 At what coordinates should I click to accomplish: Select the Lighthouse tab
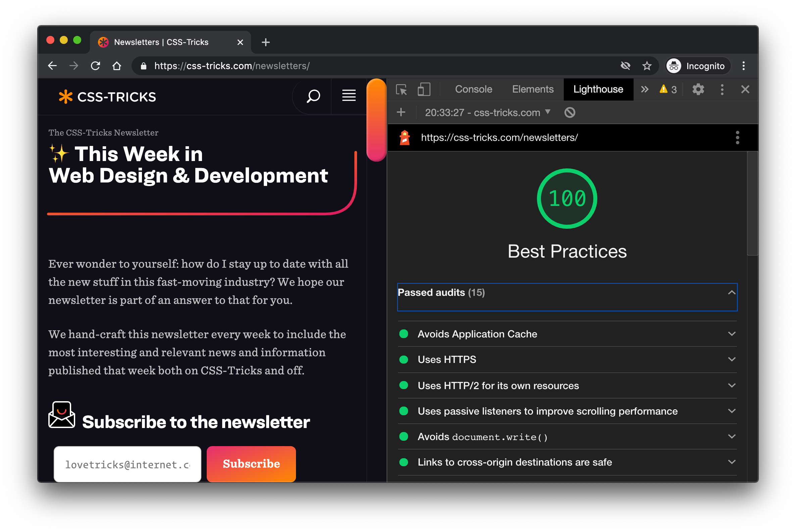coord(598,89)
